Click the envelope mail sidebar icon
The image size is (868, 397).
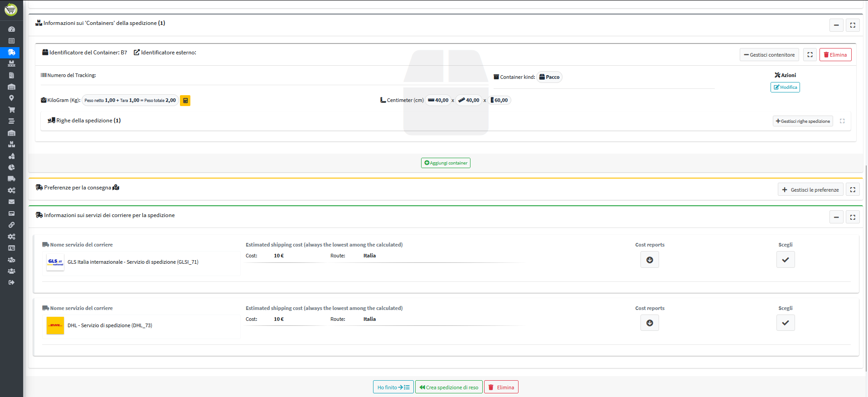point(11,202)
